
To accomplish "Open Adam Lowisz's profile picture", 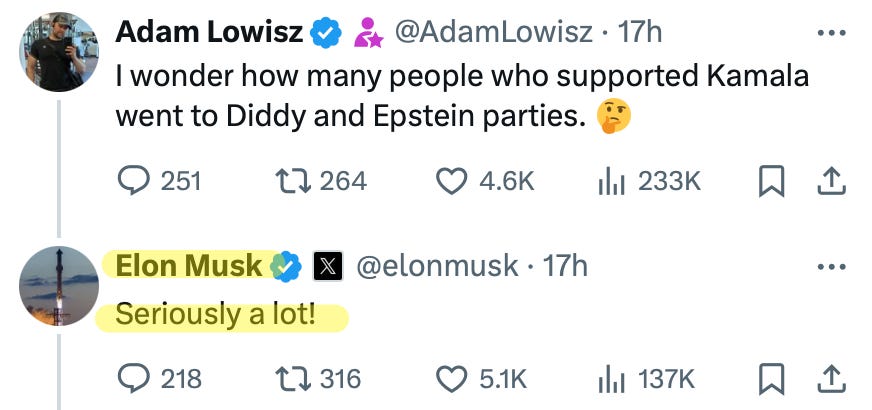I will pyautogui.click(x=59, y=52).
